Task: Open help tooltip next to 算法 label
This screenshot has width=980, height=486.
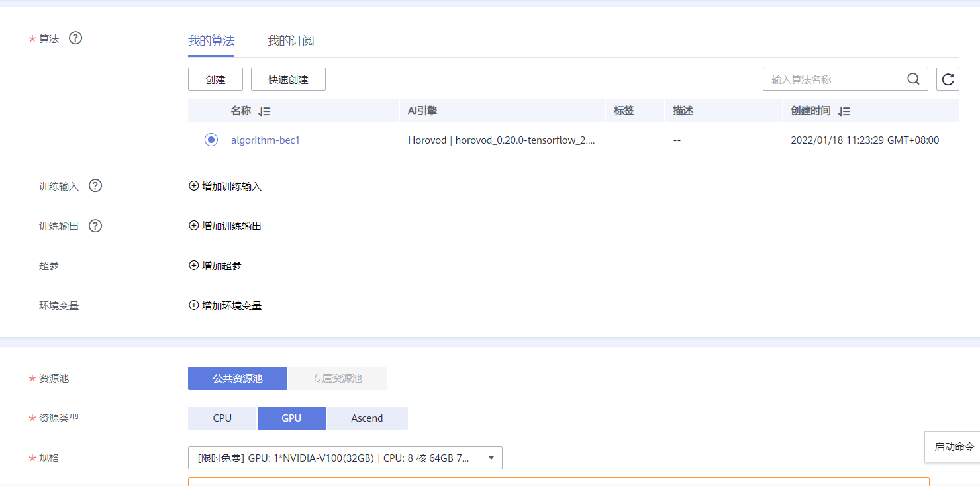Action: [x=75, y=38]
